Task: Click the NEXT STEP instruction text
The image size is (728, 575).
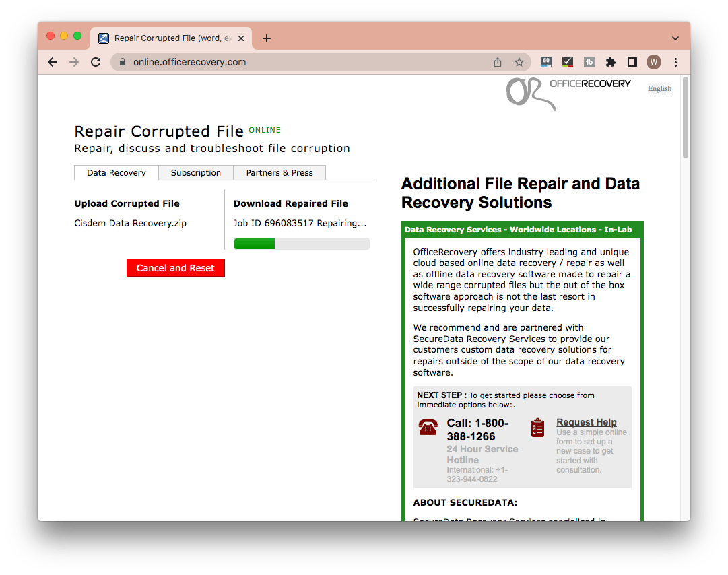Action: (506, 399)
